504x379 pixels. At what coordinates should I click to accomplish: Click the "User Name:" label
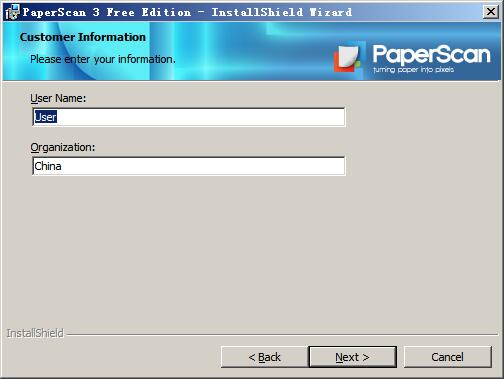coord(58,98)
